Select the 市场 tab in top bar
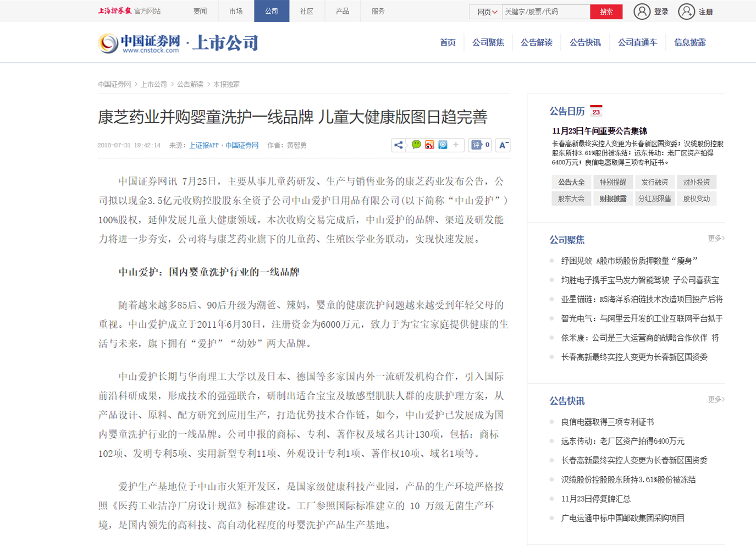This screenshot has height=546, width=756. click(x=236, y=11)
